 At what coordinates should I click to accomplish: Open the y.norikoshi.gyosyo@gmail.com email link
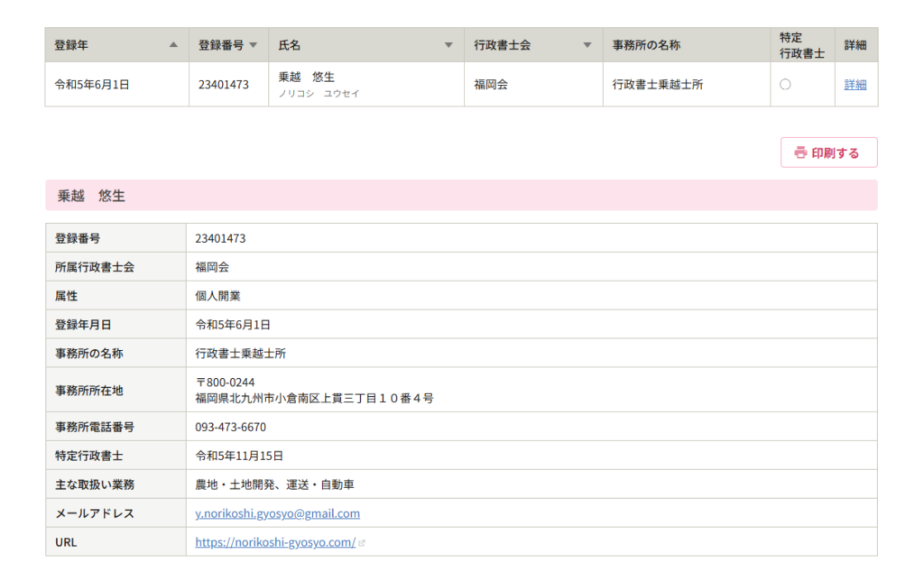[x=277, y=513]
